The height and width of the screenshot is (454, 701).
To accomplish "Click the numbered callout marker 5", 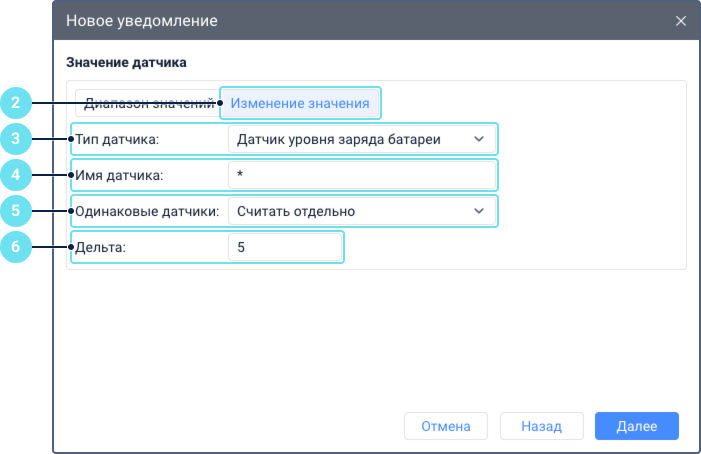I will coord(17,211).
